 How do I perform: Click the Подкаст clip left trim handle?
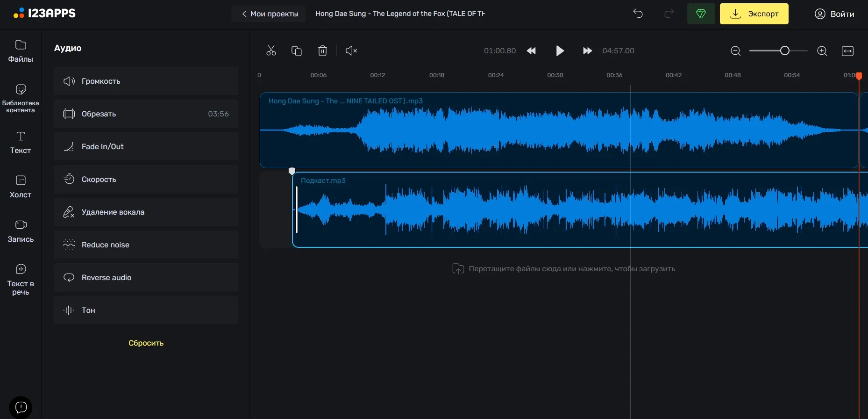point(297,209)
